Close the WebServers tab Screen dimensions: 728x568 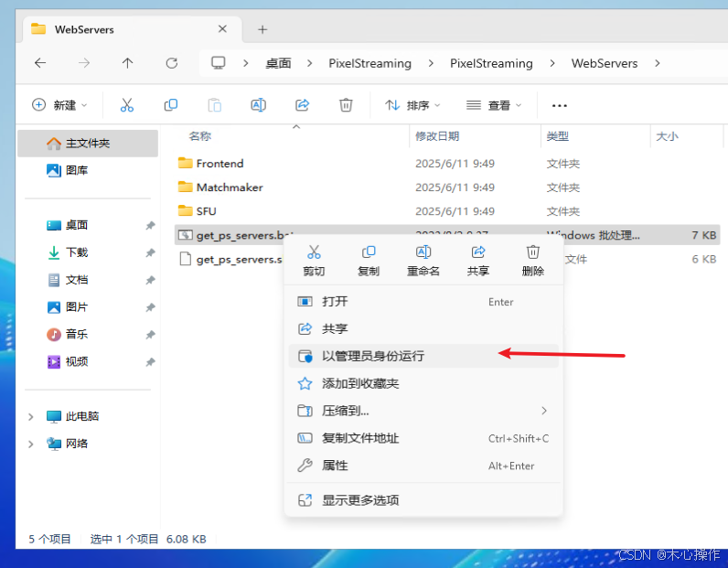pyautogui.click(x=222, y=28)
